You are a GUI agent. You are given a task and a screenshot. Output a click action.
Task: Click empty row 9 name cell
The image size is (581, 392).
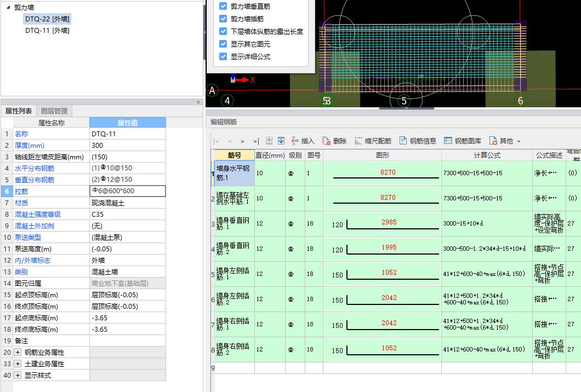pyautogui.click(x=234, y=368)
